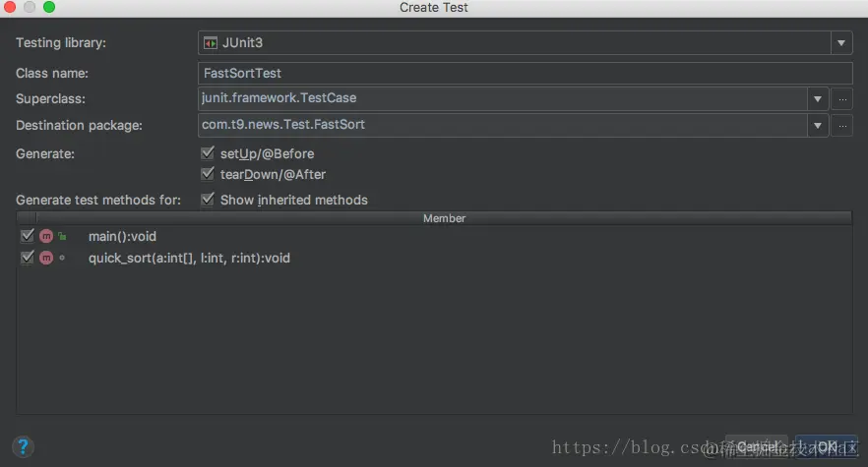
Task: Click the green zoom window button
Action: pyautogui.click(x=49, y=7)
